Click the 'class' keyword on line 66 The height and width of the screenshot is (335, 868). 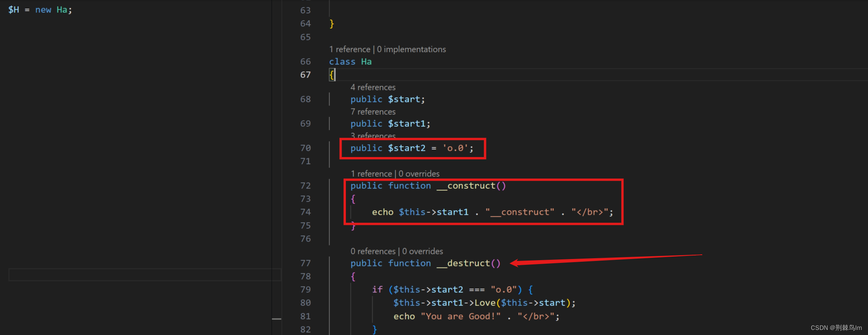342,62
